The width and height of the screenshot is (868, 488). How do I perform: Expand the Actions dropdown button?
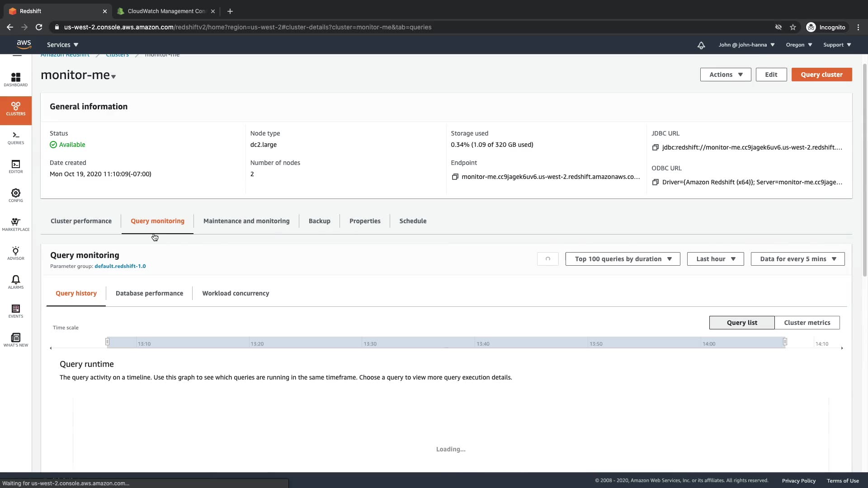pyautogui.click(x=725, y=75)
